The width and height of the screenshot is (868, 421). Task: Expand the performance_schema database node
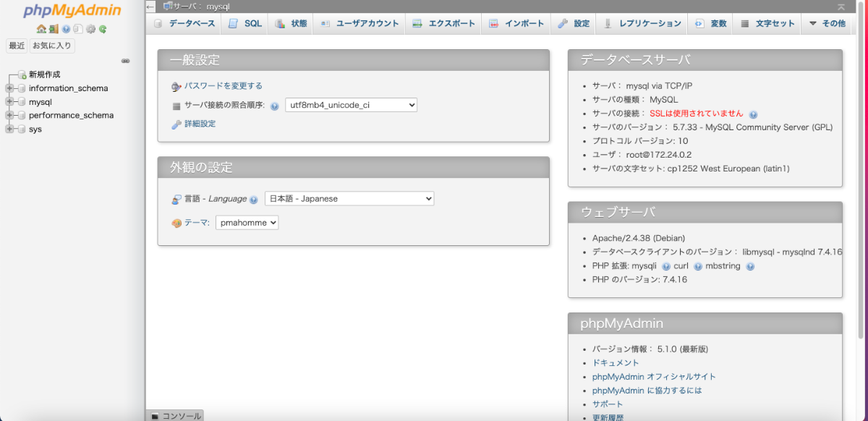[x=9, y=115]
